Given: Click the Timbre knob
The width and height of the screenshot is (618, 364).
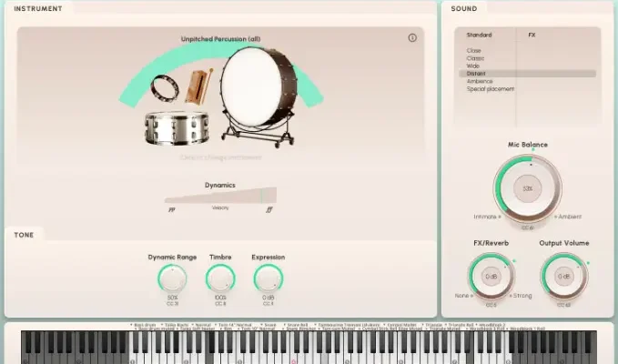Looking at the screenshot, I should (220, 278).
